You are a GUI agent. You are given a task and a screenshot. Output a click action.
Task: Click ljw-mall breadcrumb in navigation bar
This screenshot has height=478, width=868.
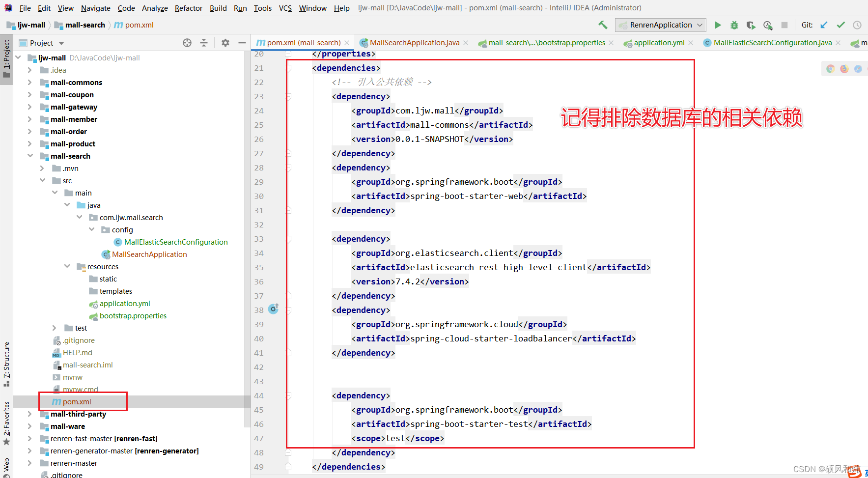[26, 25]
